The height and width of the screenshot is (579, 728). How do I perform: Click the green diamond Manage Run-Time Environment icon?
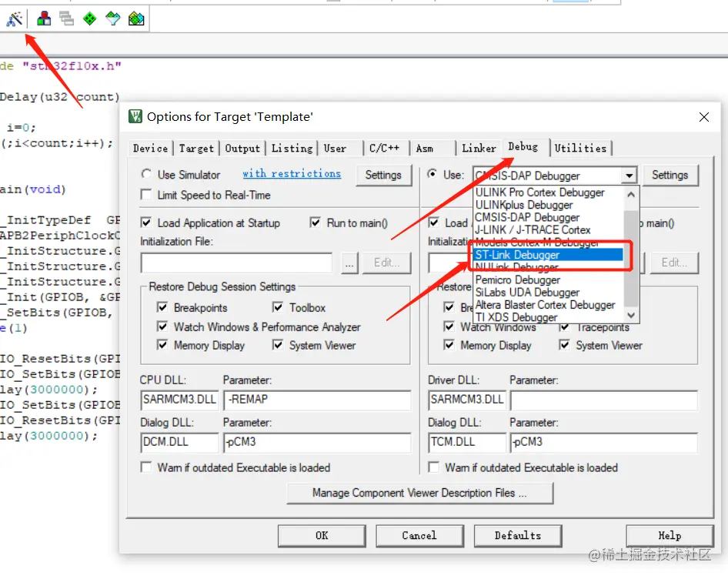(89, 19)
